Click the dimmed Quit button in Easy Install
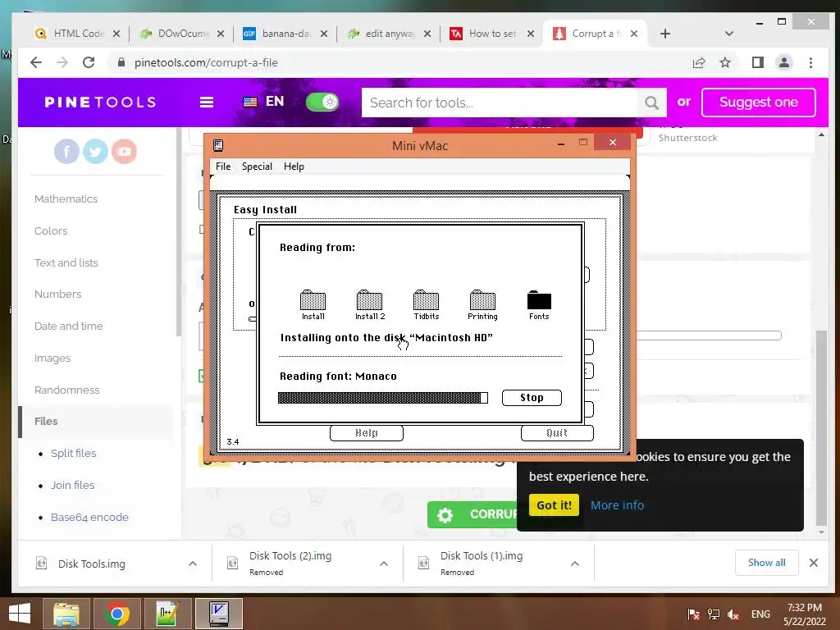 [557, 433]
